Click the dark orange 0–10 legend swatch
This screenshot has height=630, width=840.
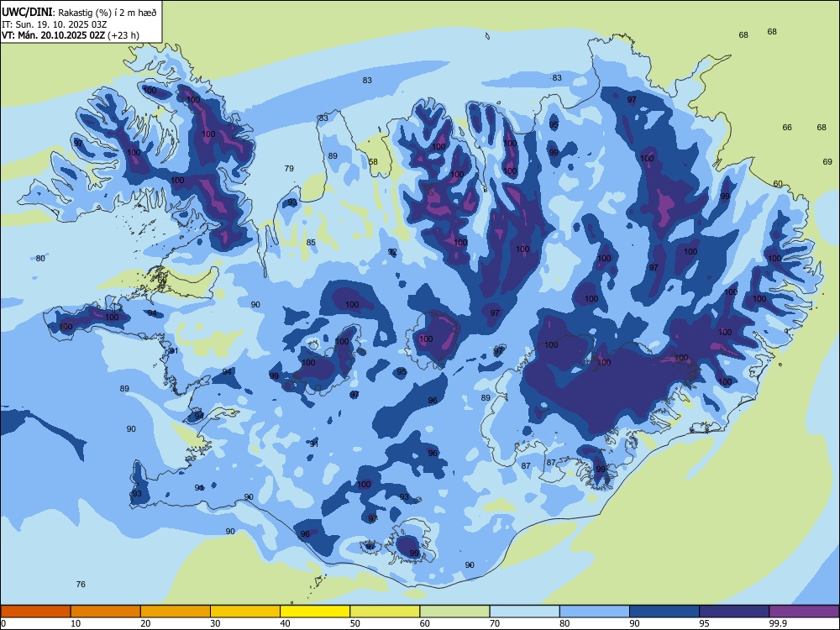pyautogui.click(x=35, y=612)
